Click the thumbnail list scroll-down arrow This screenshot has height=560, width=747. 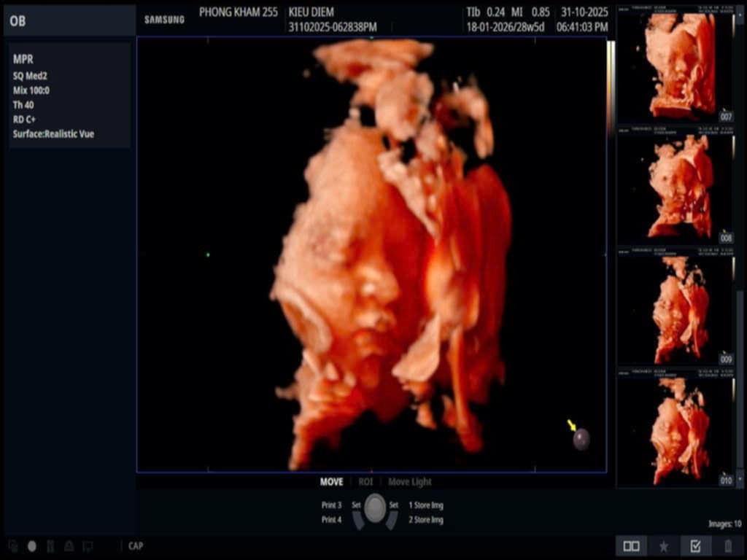click(x=741, y=479)
